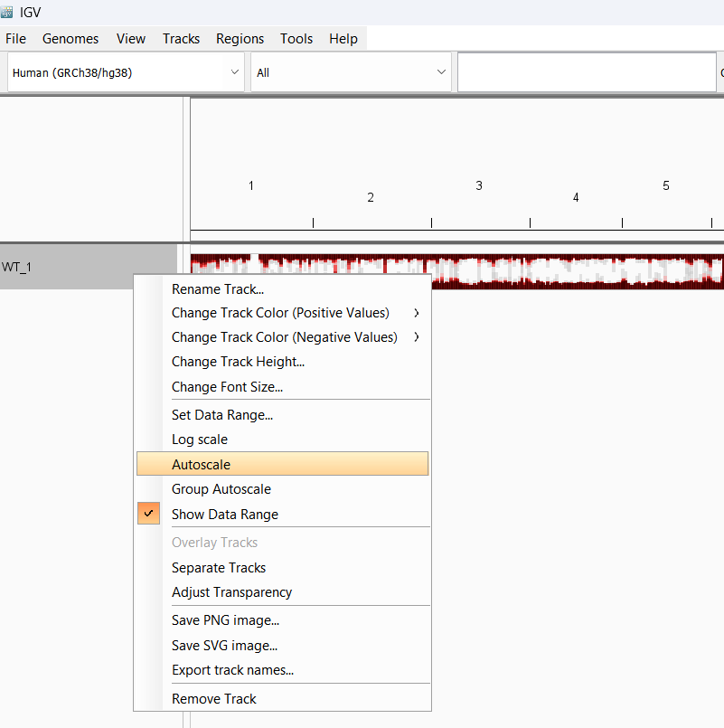Screen dimensions: 724x728
Task: Open the Regions menu
Action: point(240,39)
